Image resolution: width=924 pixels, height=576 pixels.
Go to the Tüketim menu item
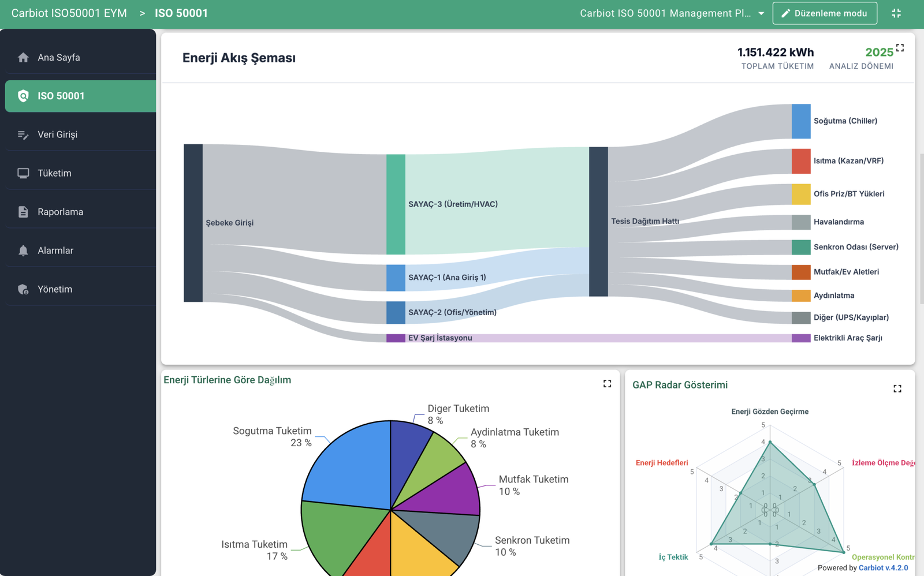point(55,173)
